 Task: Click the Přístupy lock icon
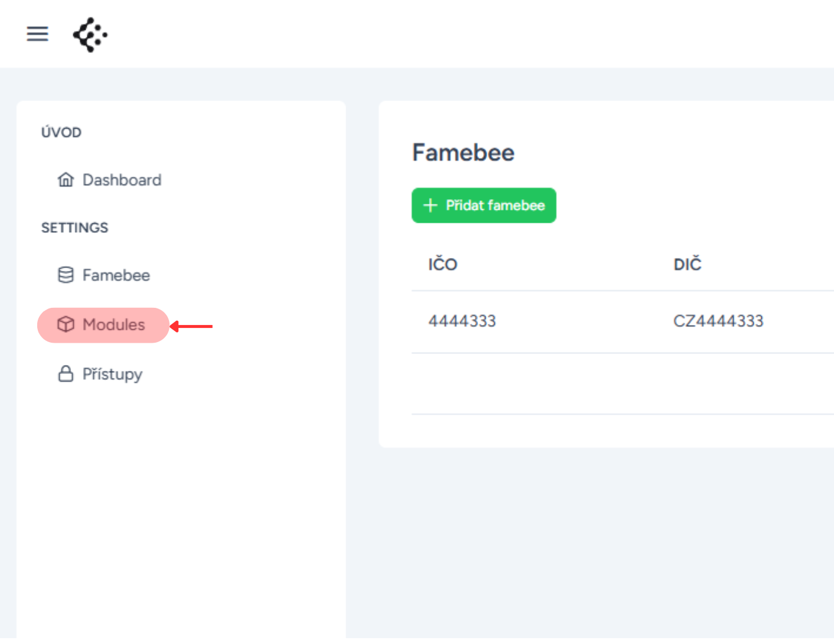point(66,373)
